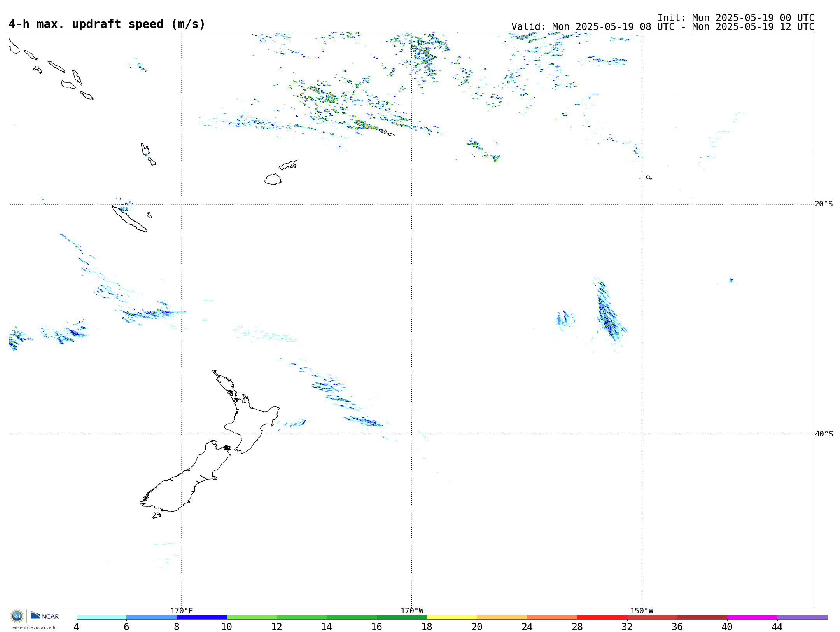840x632 pixels.
Task: Click the light cyan 4-6 colorbar segment
Action: pos(101,617)
